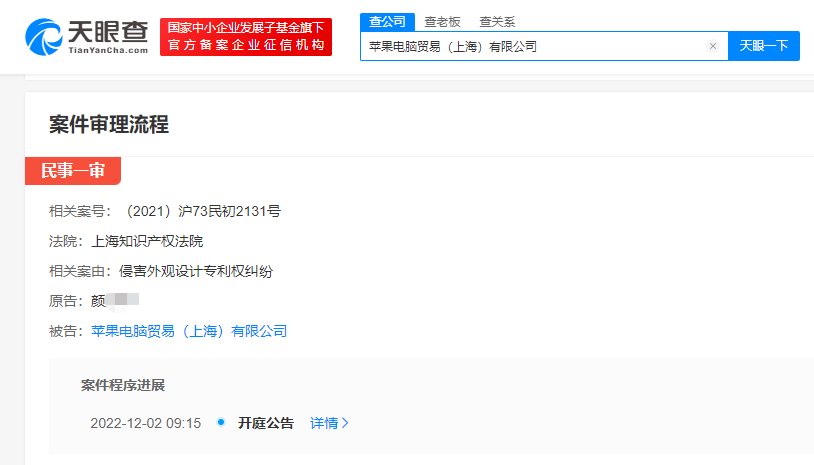Click case number (2021)沪73民初2131号

[x=202, y=211]
